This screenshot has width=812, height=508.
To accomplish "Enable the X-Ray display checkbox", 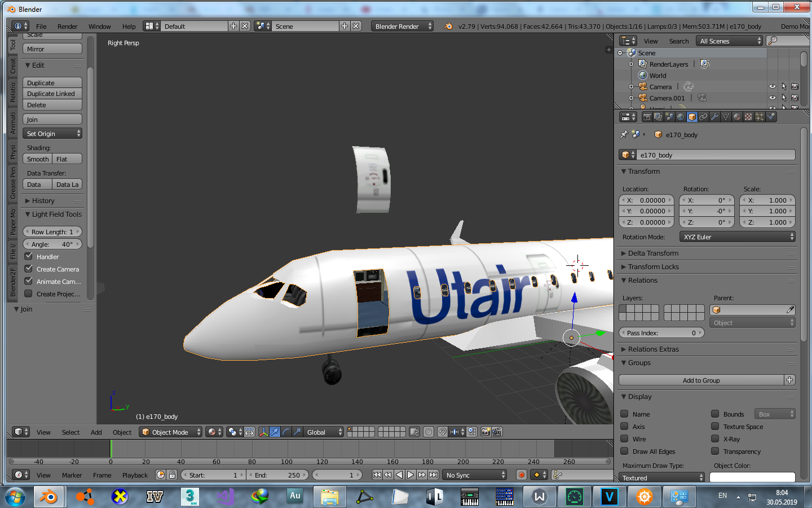I will (715, 439).
